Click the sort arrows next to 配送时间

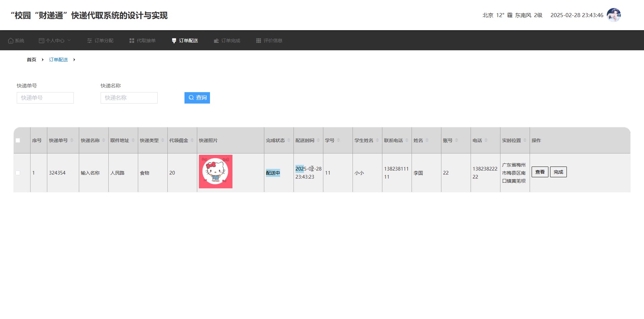pos(318,140)
